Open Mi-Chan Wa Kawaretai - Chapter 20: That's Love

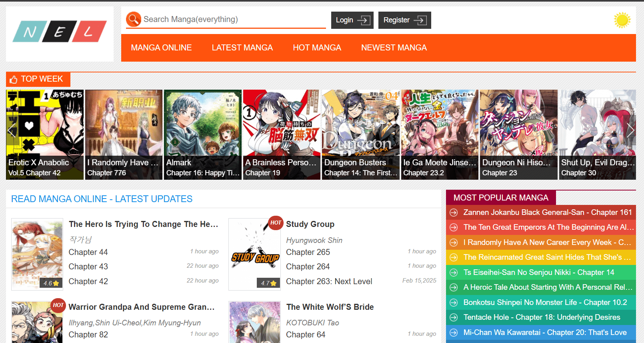(x=545, y=333)
